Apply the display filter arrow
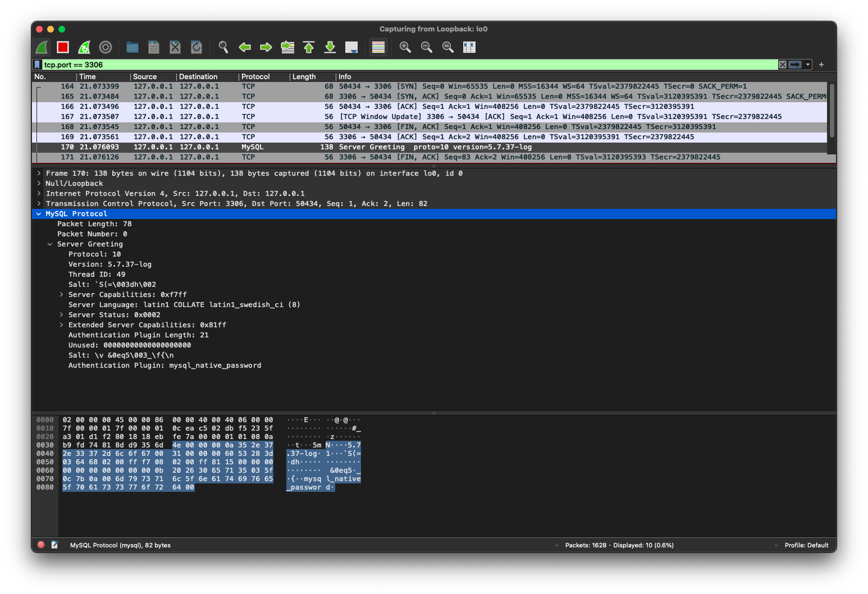 click(x=795, y=65)
